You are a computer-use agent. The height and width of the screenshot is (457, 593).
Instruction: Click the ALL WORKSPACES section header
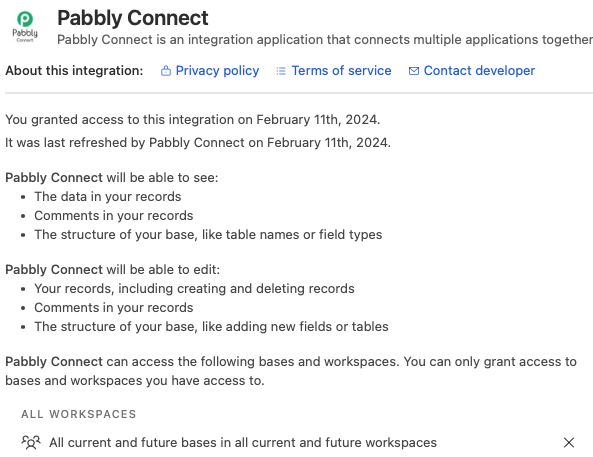click(79, 414)
